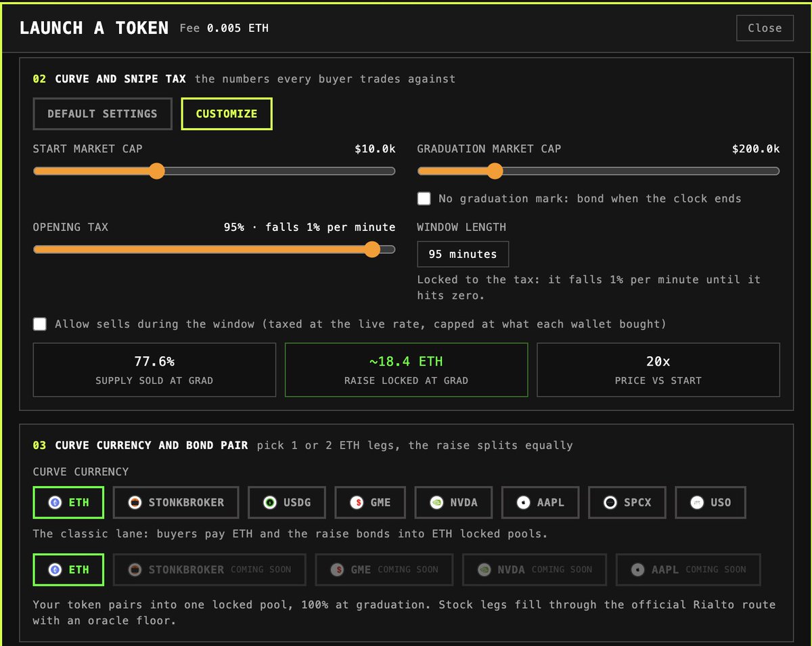The image size is (812, 646).
Task: Click the AAPL icon in Curve Currency row
Action: [x=523, y=502]
